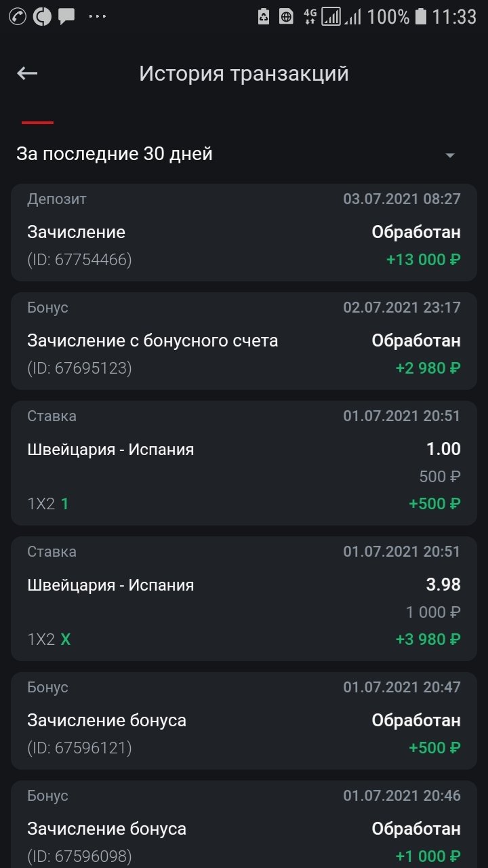Tap the 'История транзакций' page title

coord(244,73)
